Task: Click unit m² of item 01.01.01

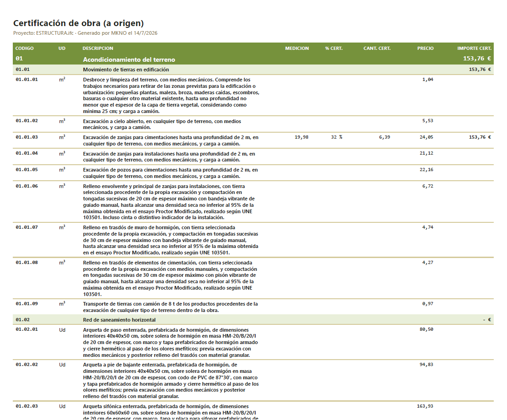Action: click(62, 79)
